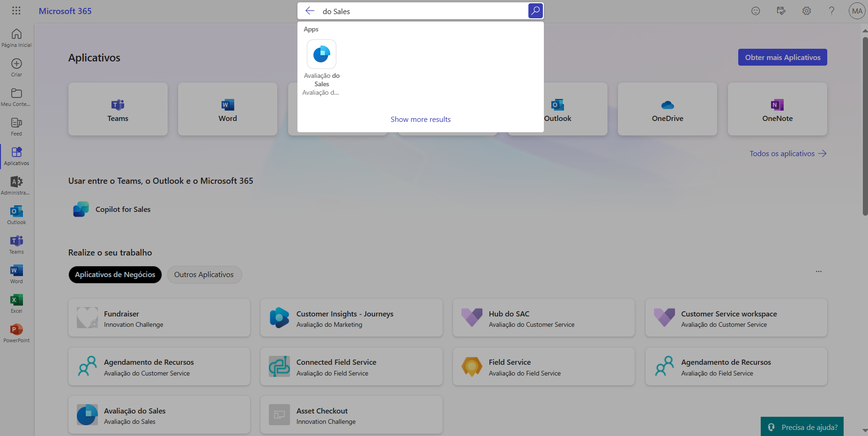Open the OneNote app tile
Image resolution: width=868 pixels, height=436 pixels.
coord(778,109)
